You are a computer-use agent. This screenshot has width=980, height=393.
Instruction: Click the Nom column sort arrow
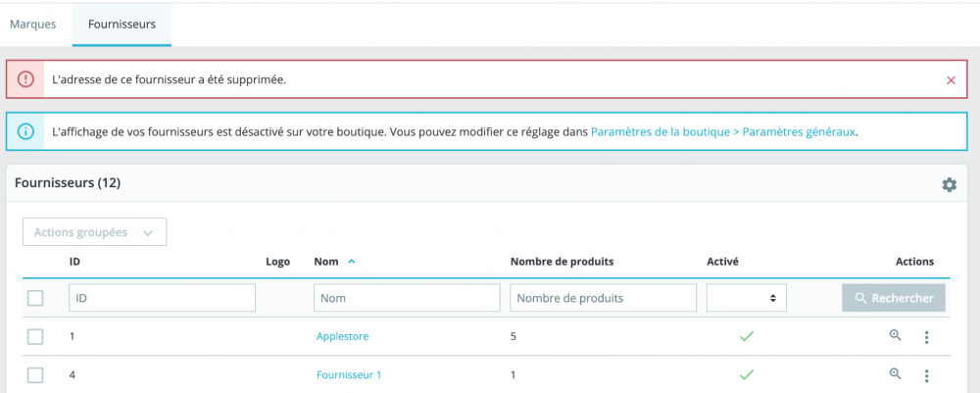(x=352, y=262)
